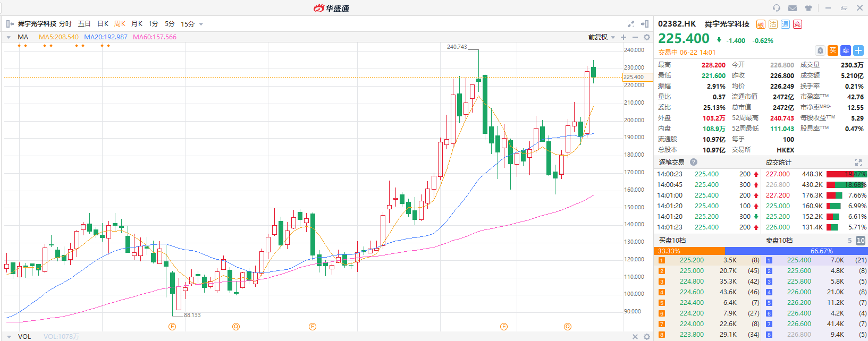Screen dimensions: 868x341
Task: Switch to 分时 intraday tab
Action: pyautogui.click(x=65, y=24)
